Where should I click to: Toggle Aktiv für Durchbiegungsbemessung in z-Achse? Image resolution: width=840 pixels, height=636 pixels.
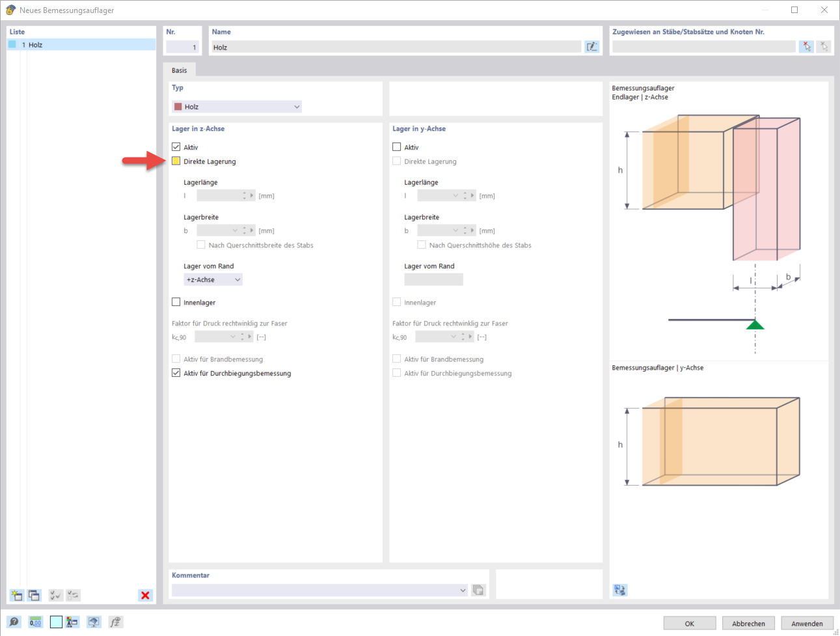coord(176,373)
